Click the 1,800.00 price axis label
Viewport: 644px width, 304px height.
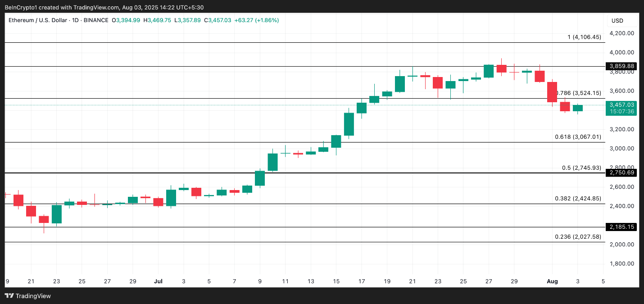[621, 264]
